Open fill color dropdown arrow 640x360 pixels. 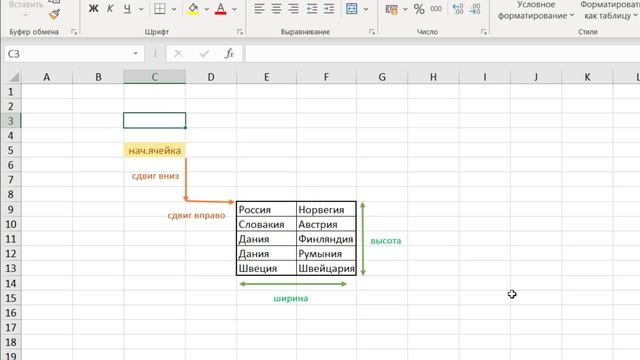point(207,9)
